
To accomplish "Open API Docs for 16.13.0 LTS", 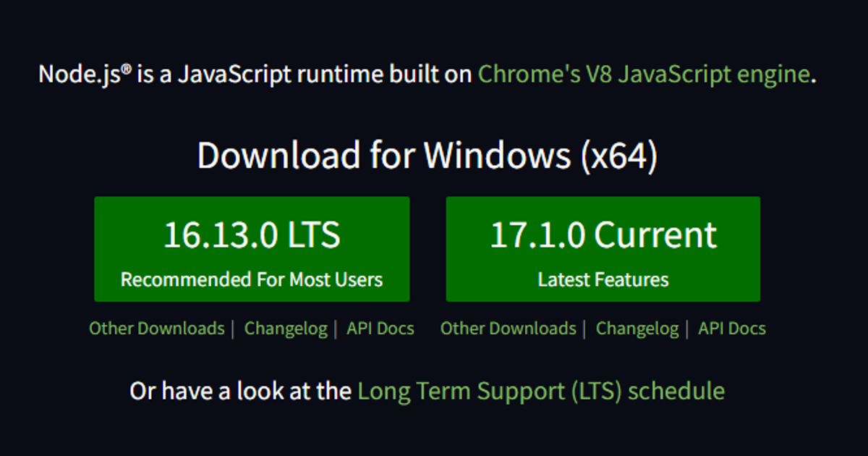I will point(380,329).
